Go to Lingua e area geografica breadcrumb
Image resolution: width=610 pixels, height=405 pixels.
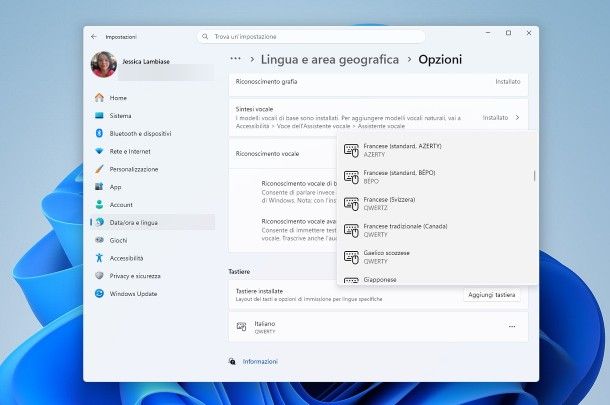(x=330, y=60)
